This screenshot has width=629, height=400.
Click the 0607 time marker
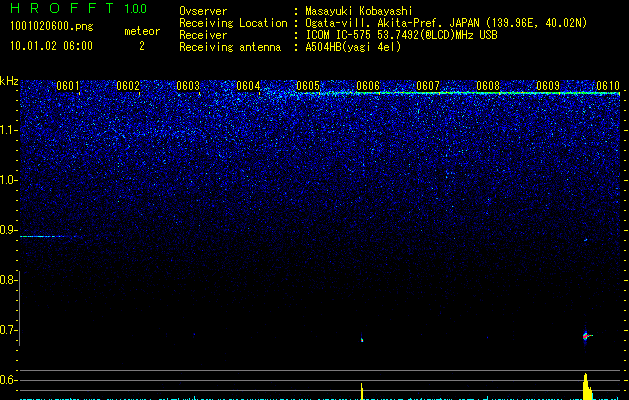pyautogui.click(x=428, y=86)
